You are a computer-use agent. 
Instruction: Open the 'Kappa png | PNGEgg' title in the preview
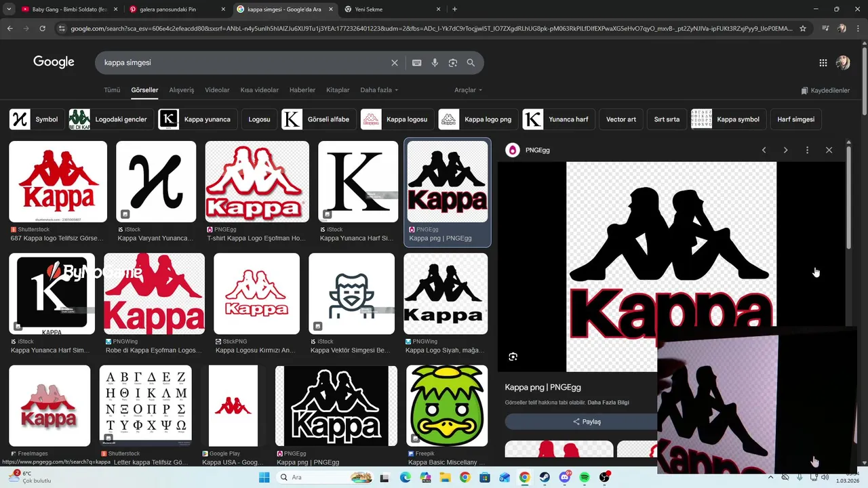pos(542,388)
